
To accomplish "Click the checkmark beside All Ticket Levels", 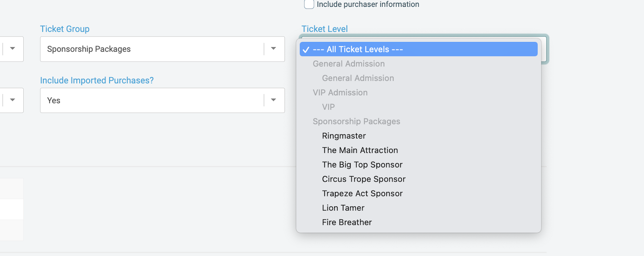I will 306,50.
